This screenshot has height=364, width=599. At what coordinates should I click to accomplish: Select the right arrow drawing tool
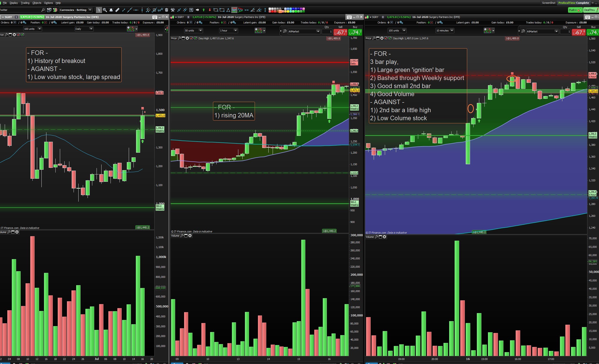197,10
